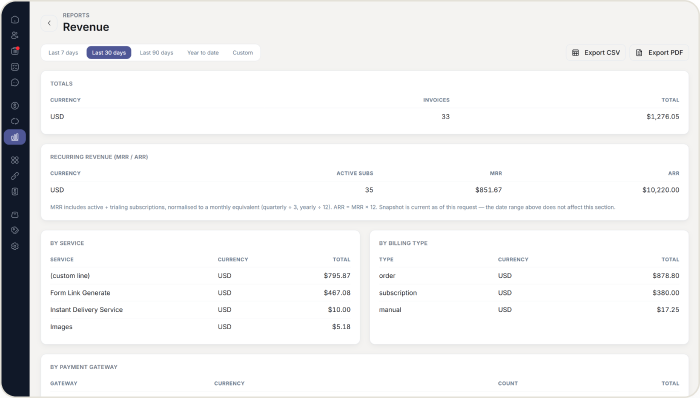Export report as PDF
700x398 pixels.
point(659,53)
